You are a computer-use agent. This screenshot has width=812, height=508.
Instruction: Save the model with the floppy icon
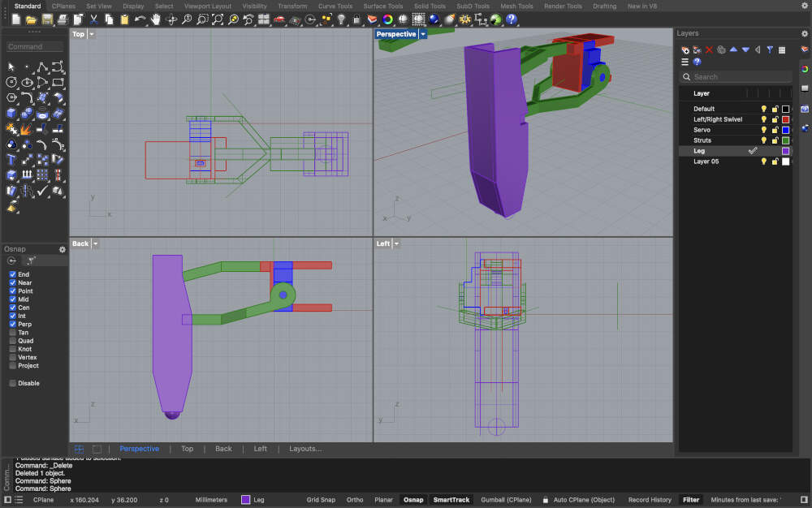[x=47, y=19]
